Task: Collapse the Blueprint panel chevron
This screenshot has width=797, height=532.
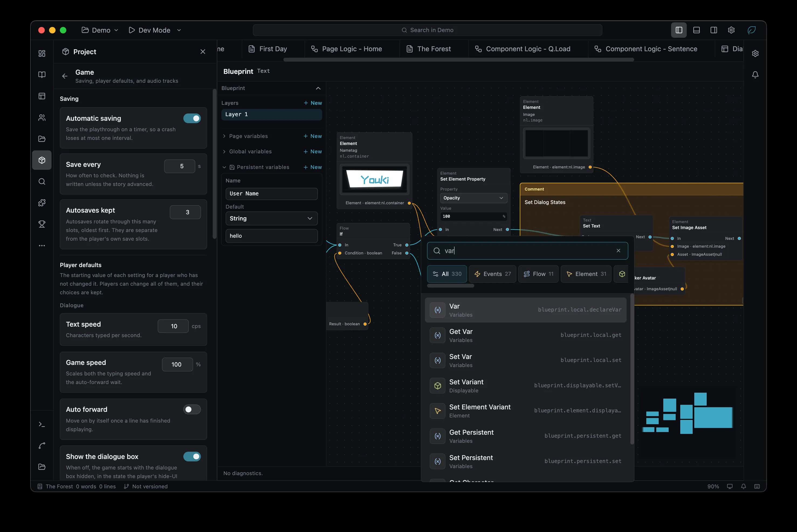Action: click(318, 88)
